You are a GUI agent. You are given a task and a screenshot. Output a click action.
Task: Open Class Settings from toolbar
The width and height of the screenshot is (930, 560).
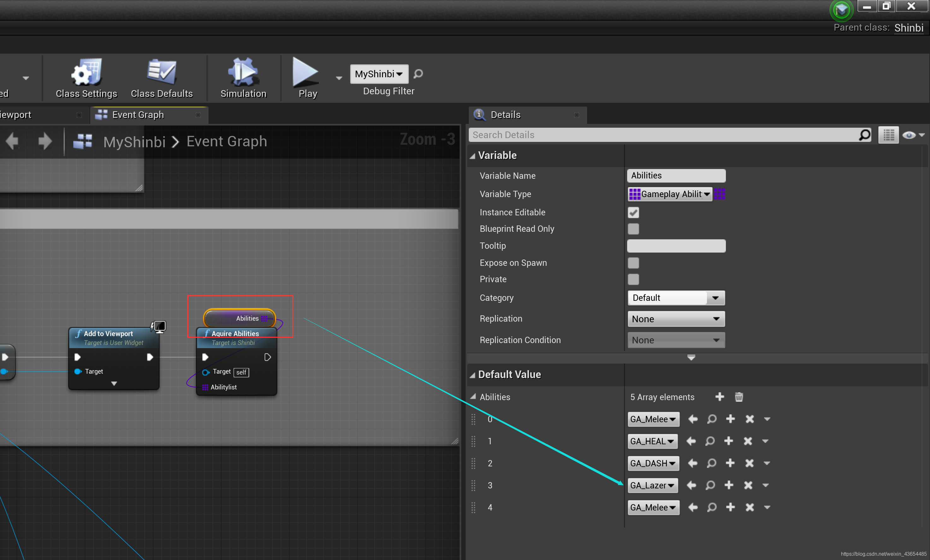point(86,78)
